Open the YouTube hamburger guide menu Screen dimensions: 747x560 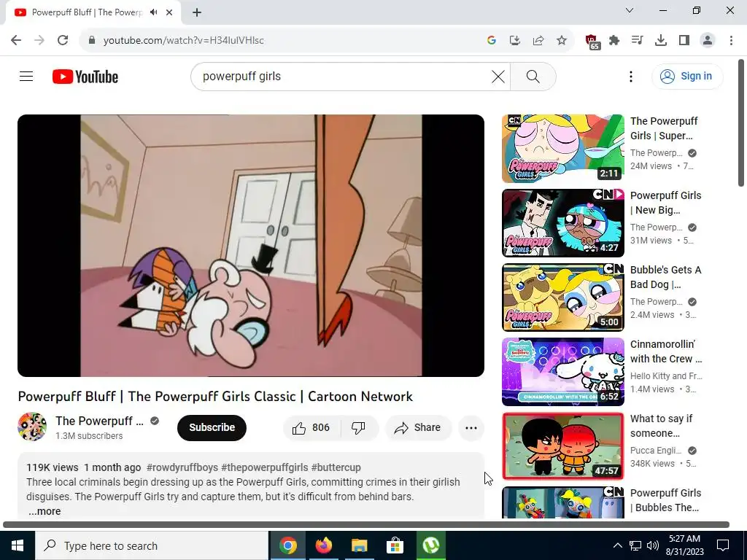coord(26,76)
